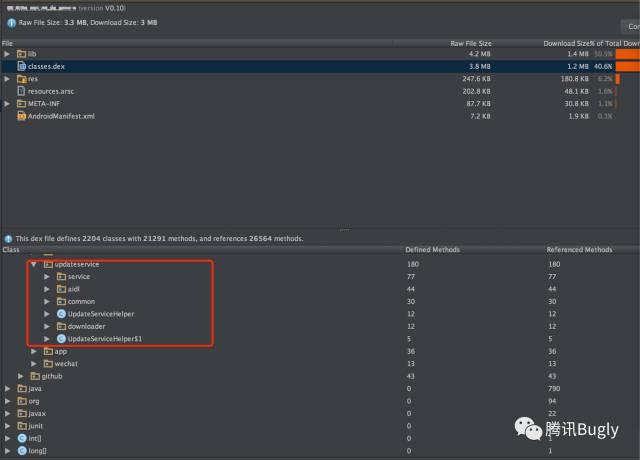Click the java package folder icon

tap(22, 389)
